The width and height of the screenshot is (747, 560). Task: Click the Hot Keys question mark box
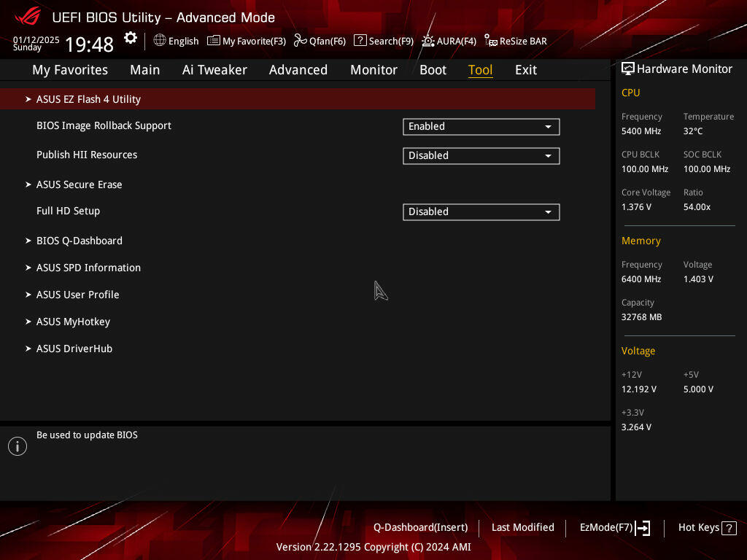[x=729, y=528]
